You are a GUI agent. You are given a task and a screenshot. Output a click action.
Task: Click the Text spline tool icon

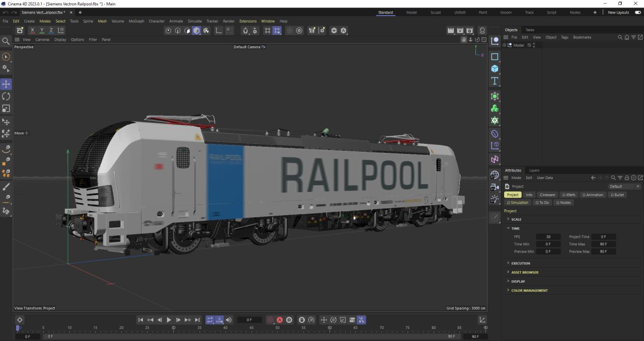[x=495, y=81]
